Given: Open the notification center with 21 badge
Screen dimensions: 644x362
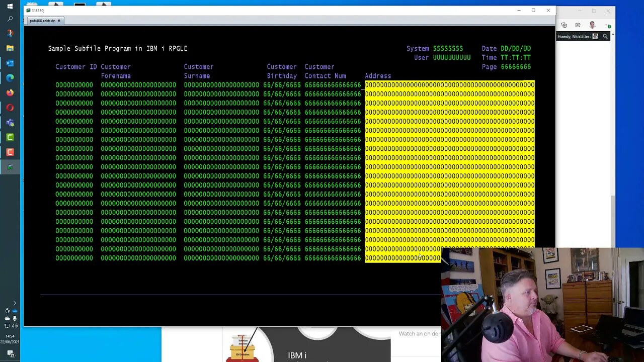Looking at the screenshot, I should click(x=10, y=354).
